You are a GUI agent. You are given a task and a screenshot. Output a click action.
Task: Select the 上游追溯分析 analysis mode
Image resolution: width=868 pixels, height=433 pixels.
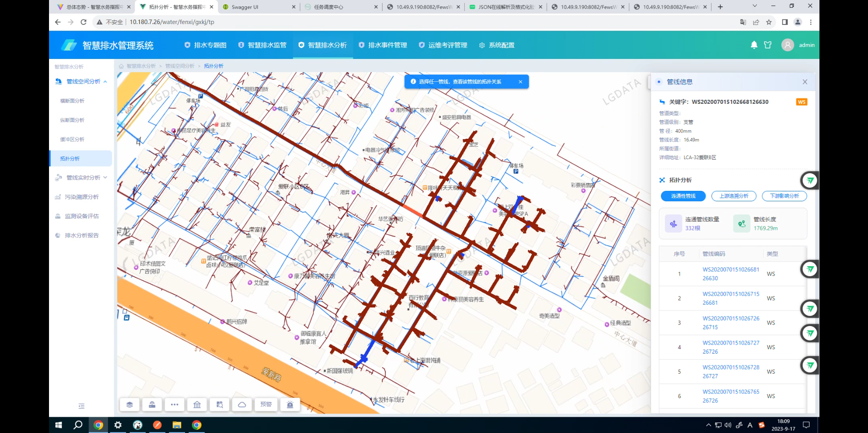[x=734, y=196]
